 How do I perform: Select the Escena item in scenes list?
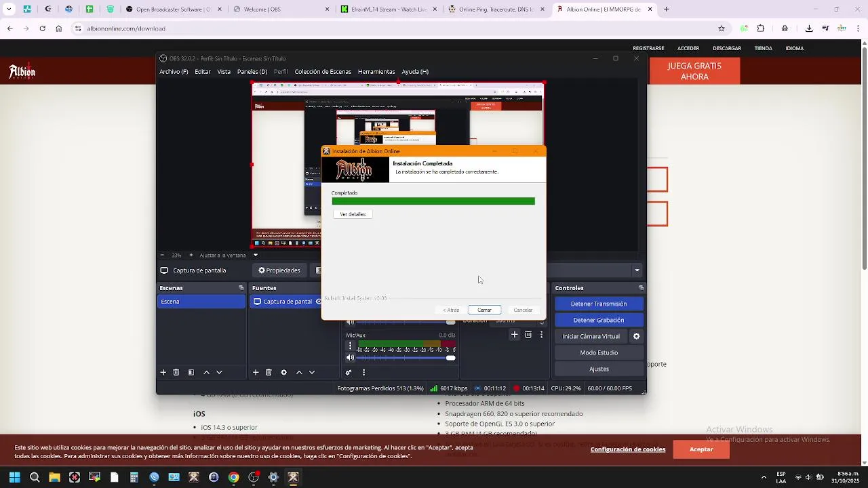coord(201,302)
